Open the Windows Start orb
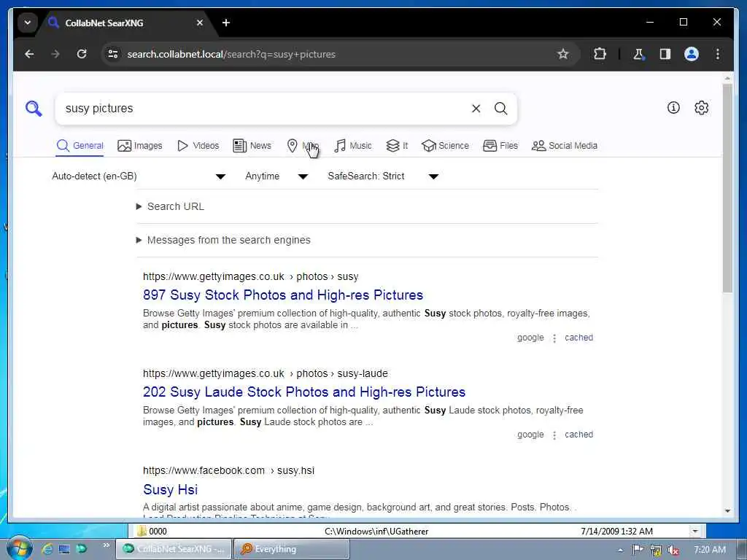This screenshot has width=747, height=560. click(19, 548)
